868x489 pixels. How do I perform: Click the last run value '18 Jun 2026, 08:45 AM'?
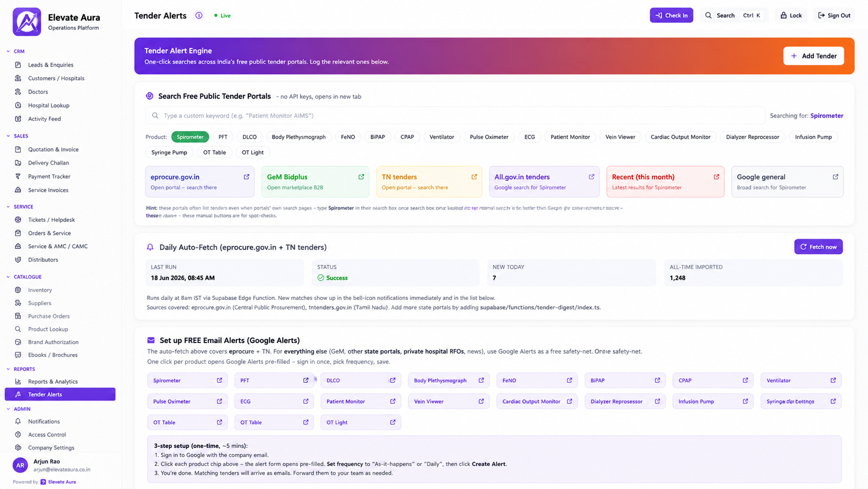183,278
